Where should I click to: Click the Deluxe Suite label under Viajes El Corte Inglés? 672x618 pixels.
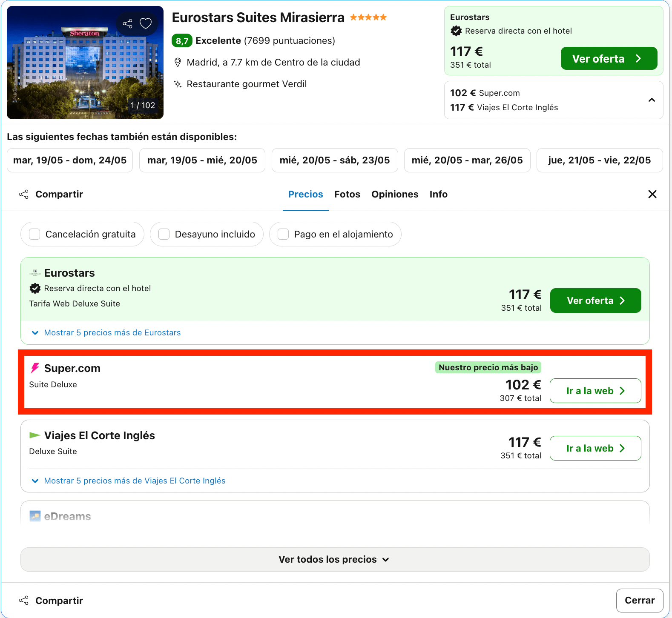[53, 452]
